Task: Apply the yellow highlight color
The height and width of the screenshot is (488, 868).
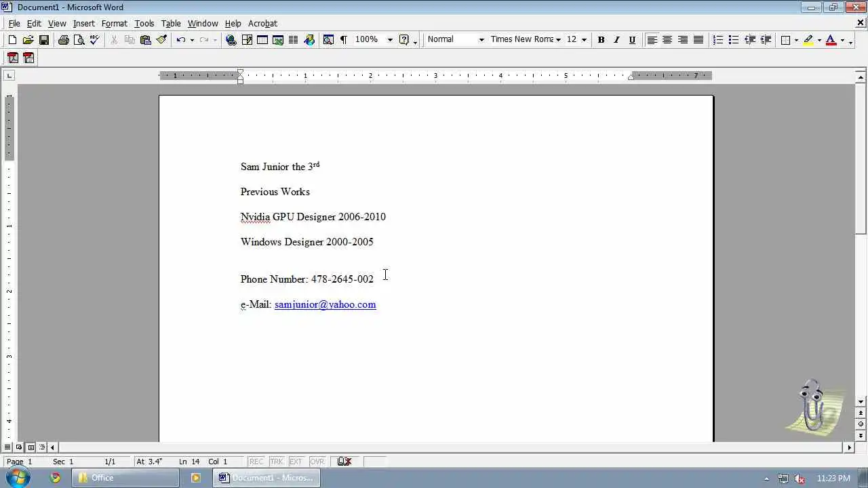Action: (x=808, y=40)
